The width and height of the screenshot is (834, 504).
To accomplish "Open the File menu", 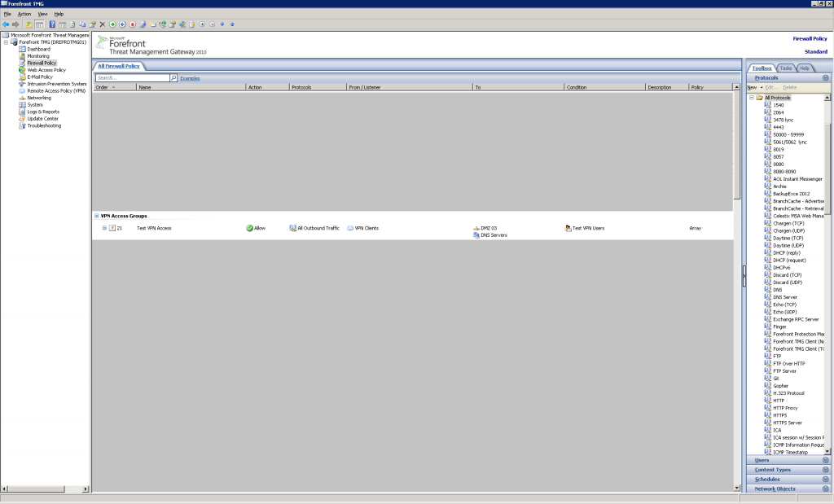I will pos(7,14).
